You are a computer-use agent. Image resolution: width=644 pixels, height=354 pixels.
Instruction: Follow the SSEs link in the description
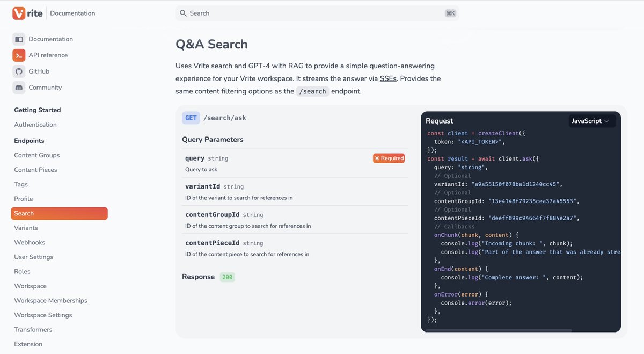(x=388, y=78)
